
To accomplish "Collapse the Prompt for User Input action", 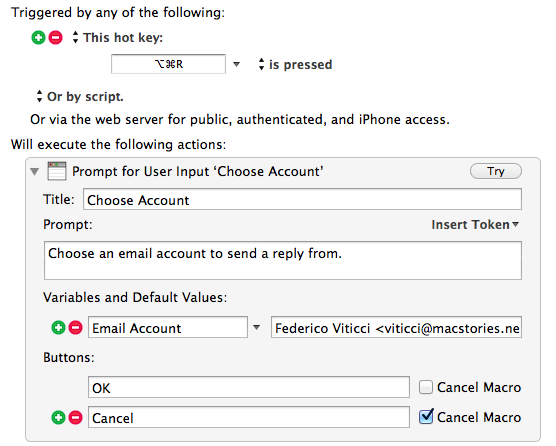I will coord(34,172).
